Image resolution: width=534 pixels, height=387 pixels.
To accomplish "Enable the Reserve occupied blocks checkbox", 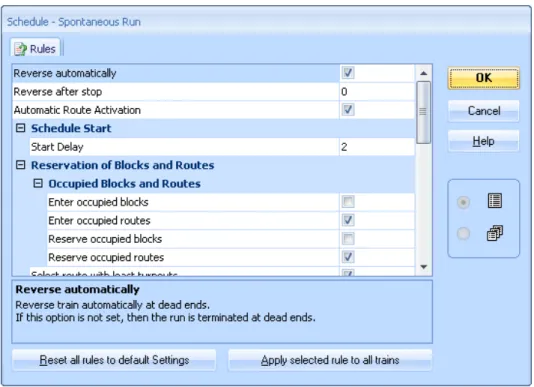I will point(348,238).
